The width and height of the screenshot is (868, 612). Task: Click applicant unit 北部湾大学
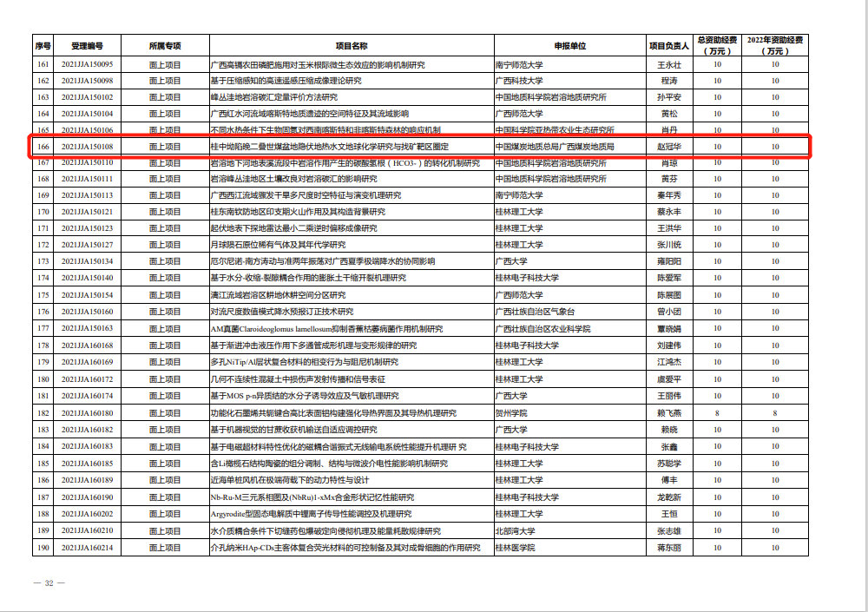[516, 531]
